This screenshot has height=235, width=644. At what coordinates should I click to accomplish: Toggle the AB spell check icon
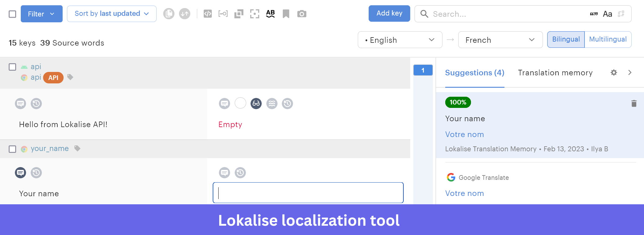(x=270, y=14)
